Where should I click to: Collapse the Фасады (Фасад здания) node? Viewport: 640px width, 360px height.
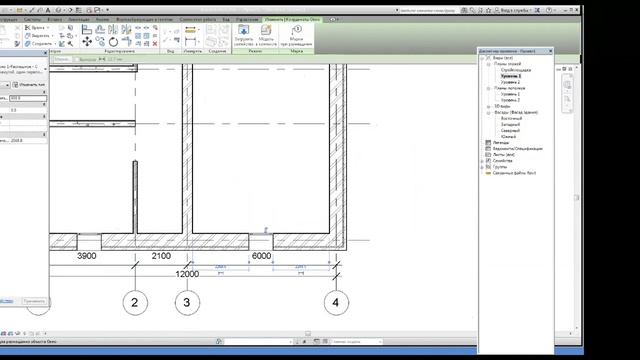tap(488, 112)
